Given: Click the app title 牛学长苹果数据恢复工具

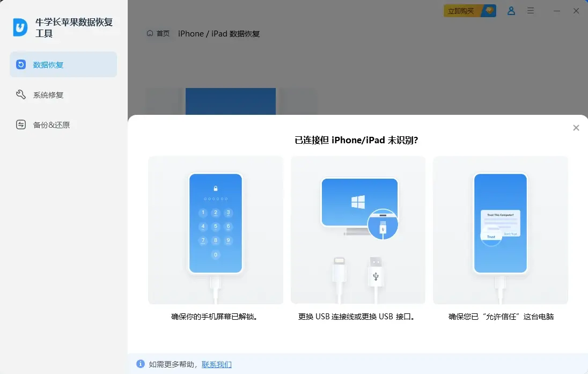Looking at the screenshot, I should tap(74, 28).
